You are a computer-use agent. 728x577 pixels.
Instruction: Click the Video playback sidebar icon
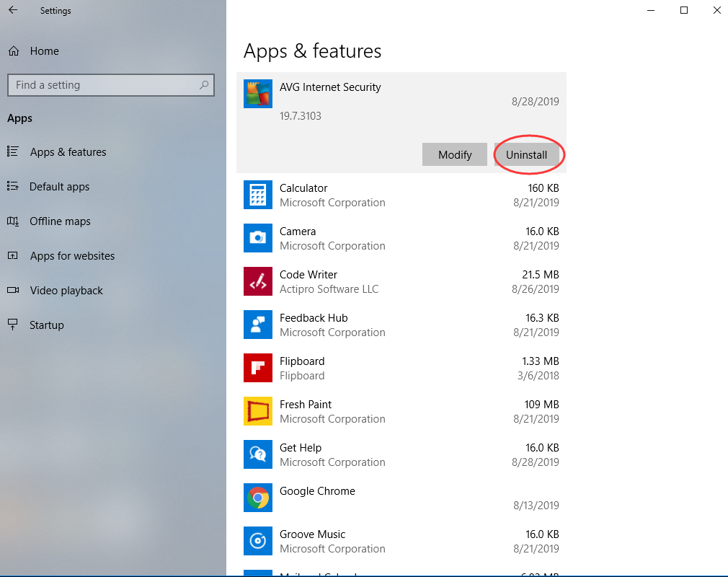pos(13,291)
